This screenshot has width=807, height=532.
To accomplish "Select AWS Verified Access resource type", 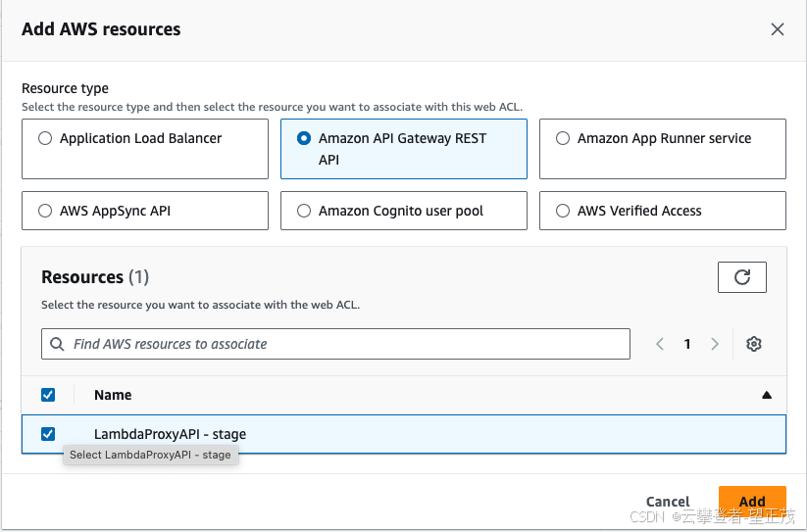I will (x=563, y=211).
